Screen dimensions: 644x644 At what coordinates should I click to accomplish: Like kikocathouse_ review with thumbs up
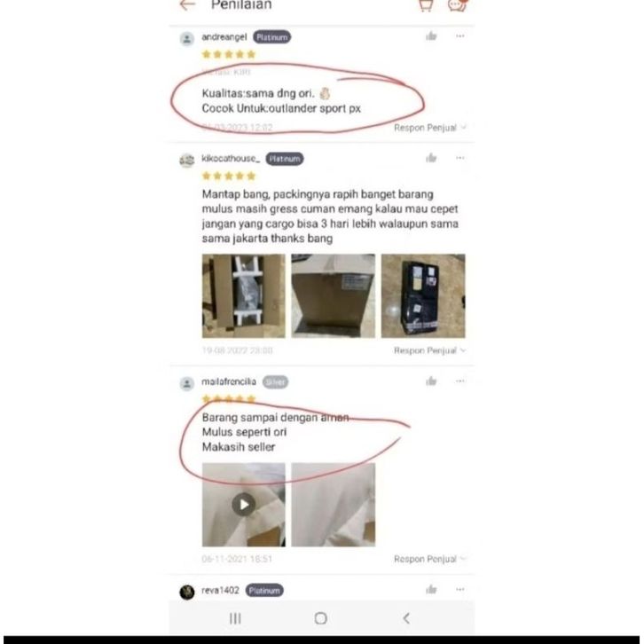click(x=431, y=158)
